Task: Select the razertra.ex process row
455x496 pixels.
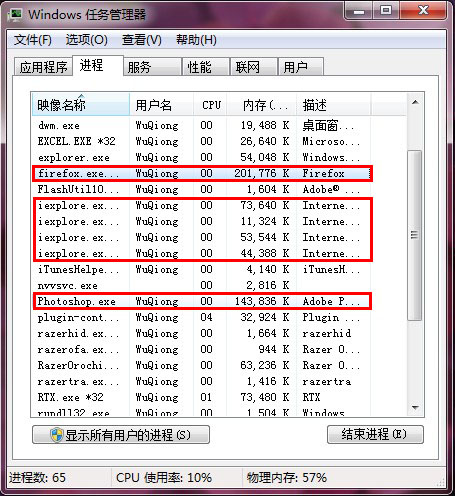Action: click(x=202, y=381)
